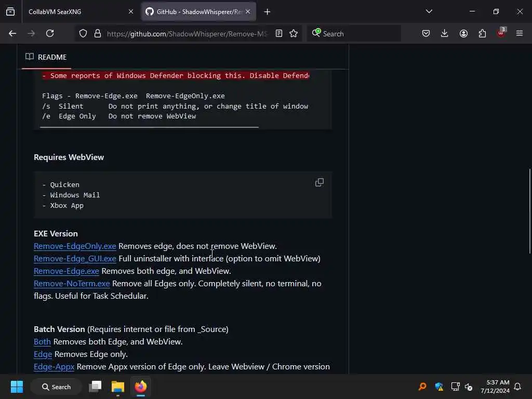Open Firefox downloads panel
The image size is (532, 399).
[x=445, y=33]
